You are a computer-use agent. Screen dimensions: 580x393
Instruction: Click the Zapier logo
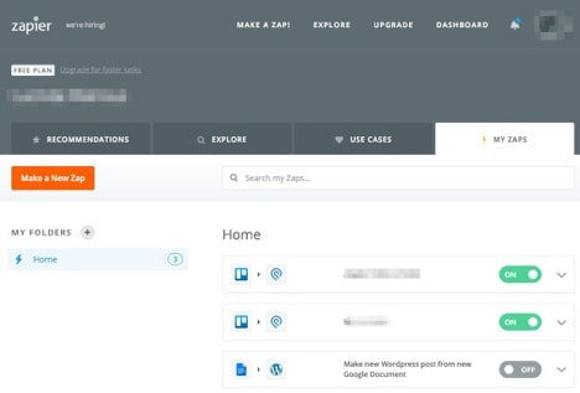point(31,25)
